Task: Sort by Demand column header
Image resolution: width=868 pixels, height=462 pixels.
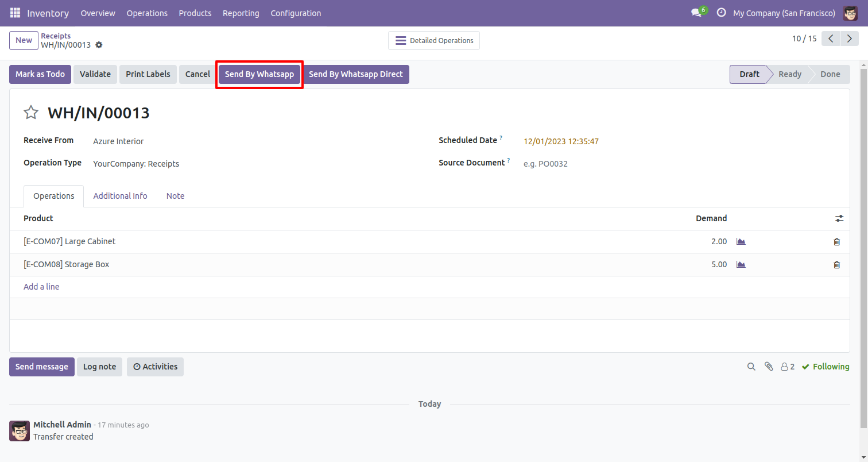Action: [x=711, y=218]
